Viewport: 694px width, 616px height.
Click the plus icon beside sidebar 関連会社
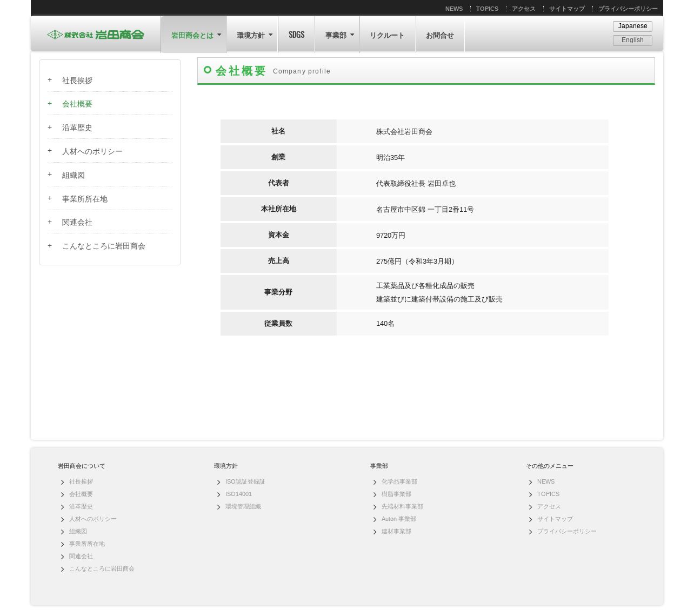click(x=50, y=222)
